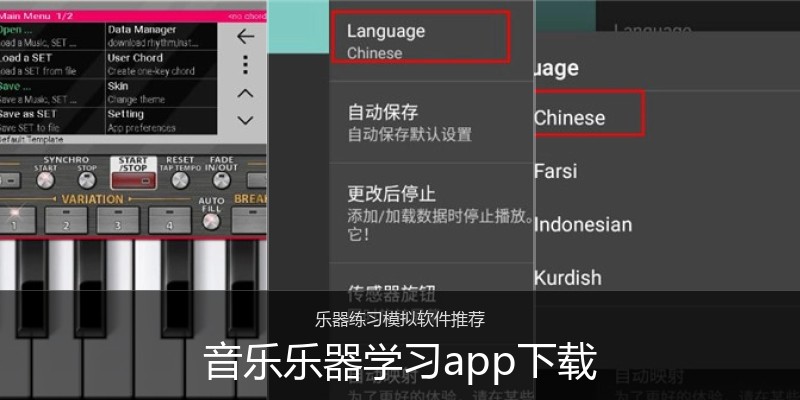
Task: Select Save as SET menu entry
Action: (x=52, y=120)
